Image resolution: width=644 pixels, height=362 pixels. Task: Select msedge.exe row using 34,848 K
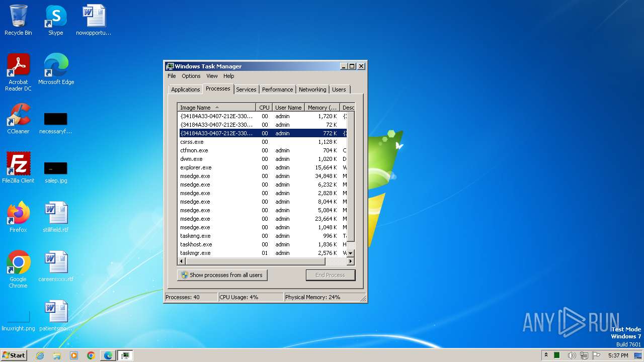[262, 176]
